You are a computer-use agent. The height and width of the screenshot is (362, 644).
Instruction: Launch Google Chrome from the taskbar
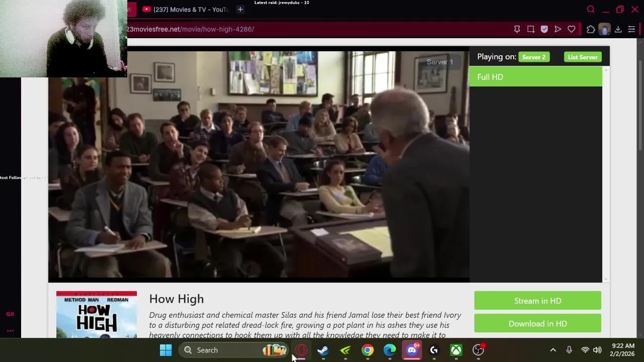click(x=367, y=350)
